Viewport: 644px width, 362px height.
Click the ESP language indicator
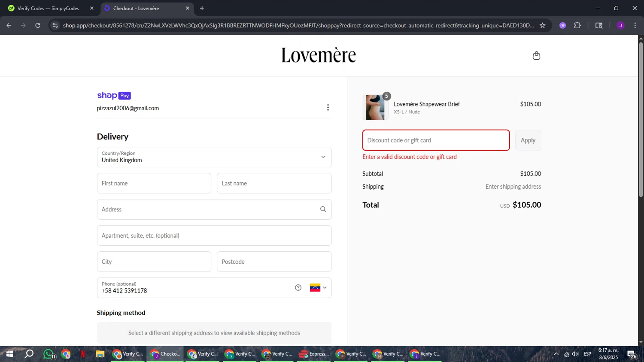(x=587, y=354)
